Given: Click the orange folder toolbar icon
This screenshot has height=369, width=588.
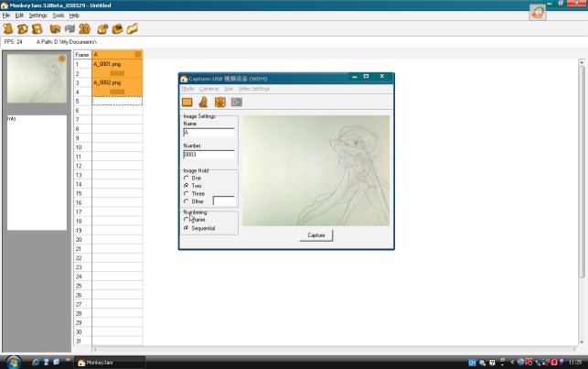Looking at the screenshot, I should pyautogui.click(x=133, y=28).
